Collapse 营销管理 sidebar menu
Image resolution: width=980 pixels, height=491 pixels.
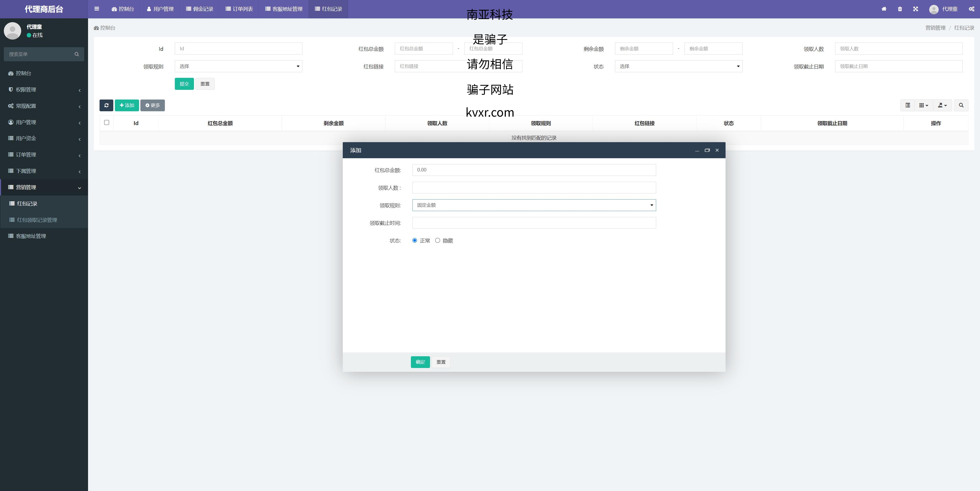click(x=44, y=187)
